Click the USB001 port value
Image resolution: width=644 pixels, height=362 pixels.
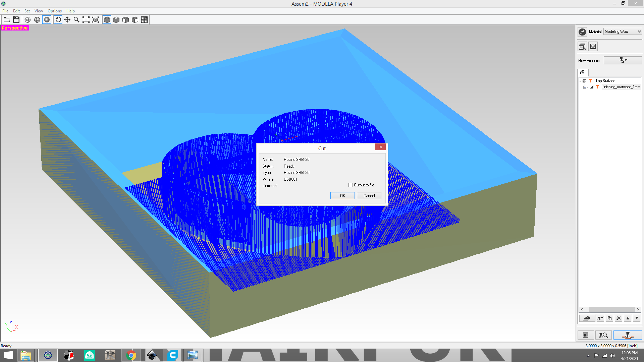coord(290,179)
